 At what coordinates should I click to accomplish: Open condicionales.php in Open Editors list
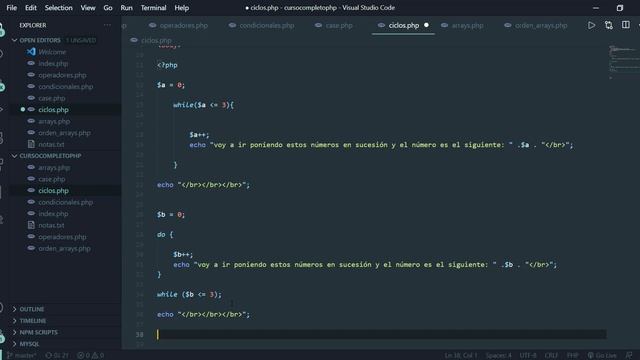(65, 87)
